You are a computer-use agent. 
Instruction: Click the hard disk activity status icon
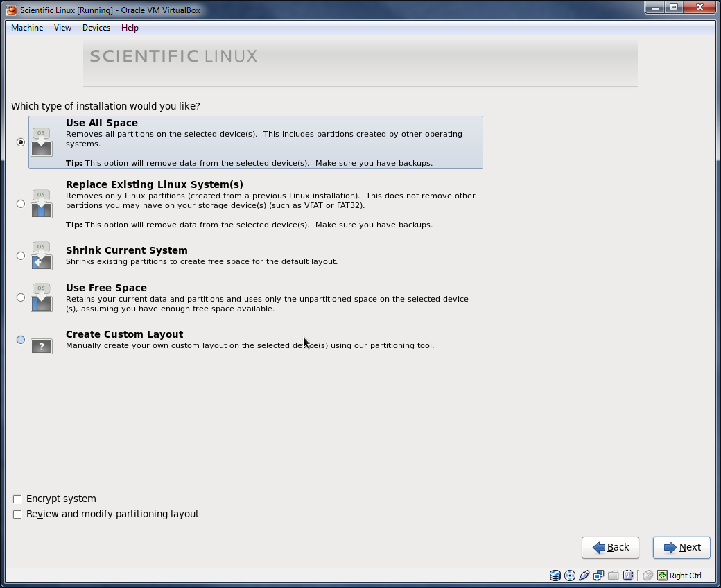pos(555,575)
